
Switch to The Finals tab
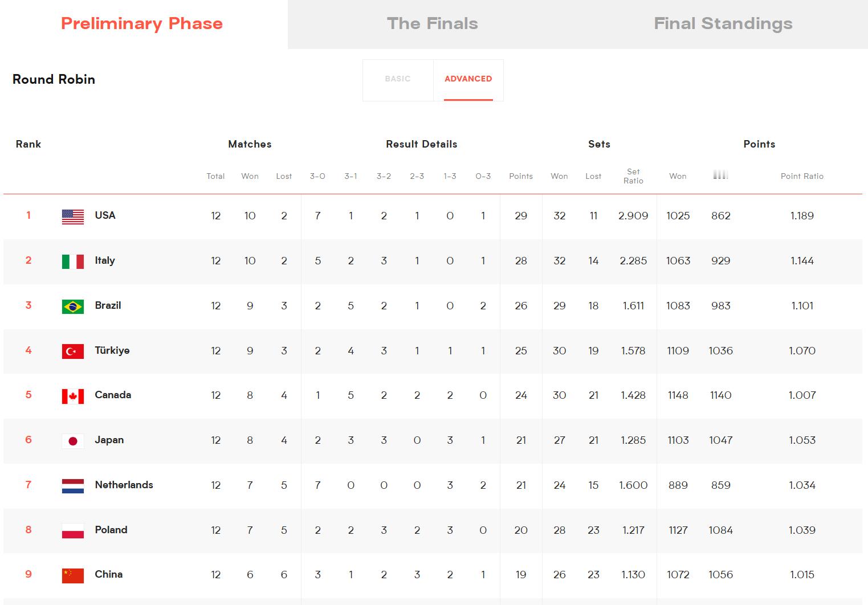(x=433, y=24)
